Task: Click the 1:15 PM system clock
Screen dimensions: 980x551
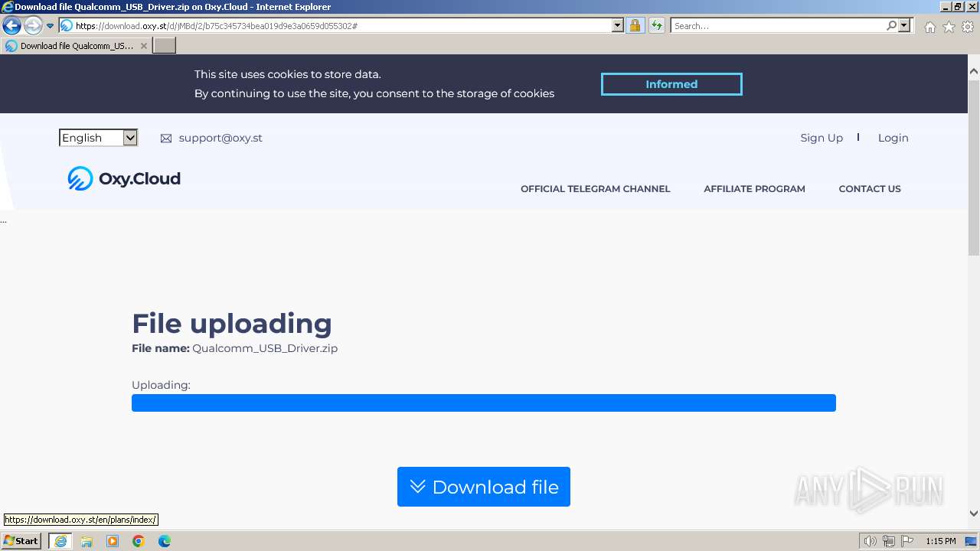Action: [x=940, y=541]
